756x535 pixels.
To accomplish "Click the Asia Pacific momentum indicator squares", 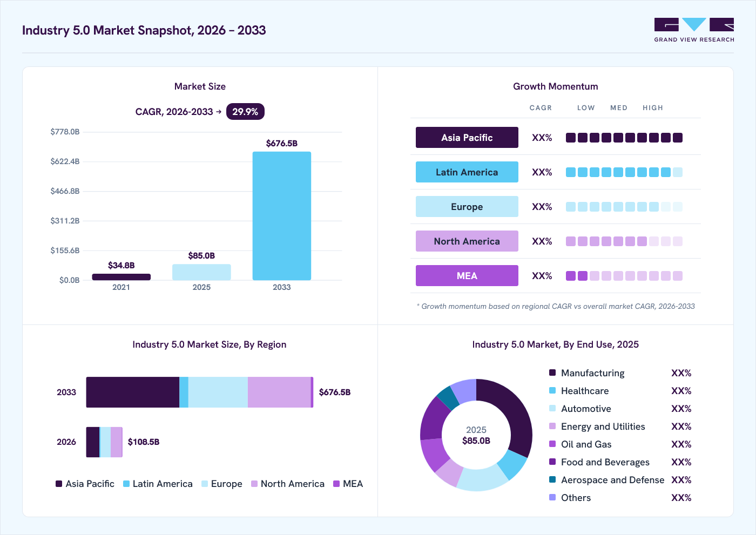I will point(624,138).
